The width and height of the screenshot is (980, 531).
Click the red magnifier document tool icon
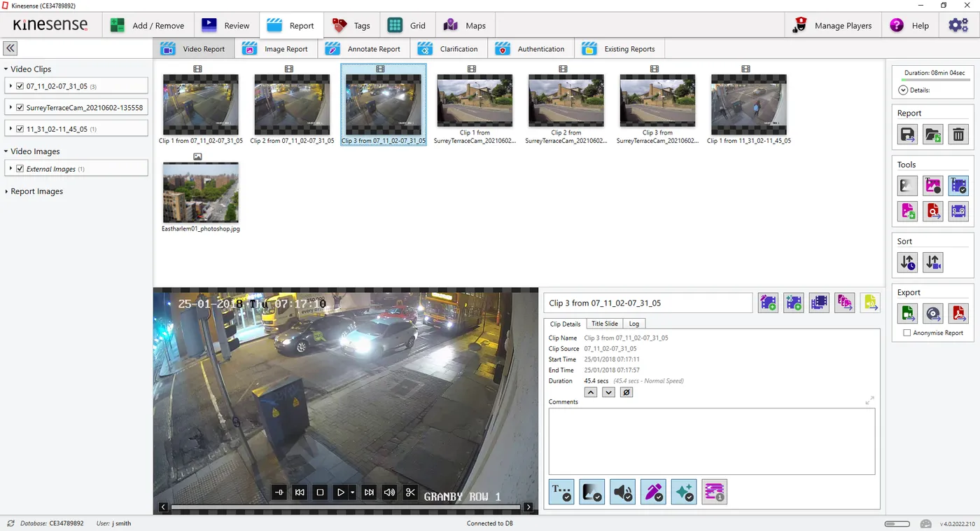click(x=933, y=211)
